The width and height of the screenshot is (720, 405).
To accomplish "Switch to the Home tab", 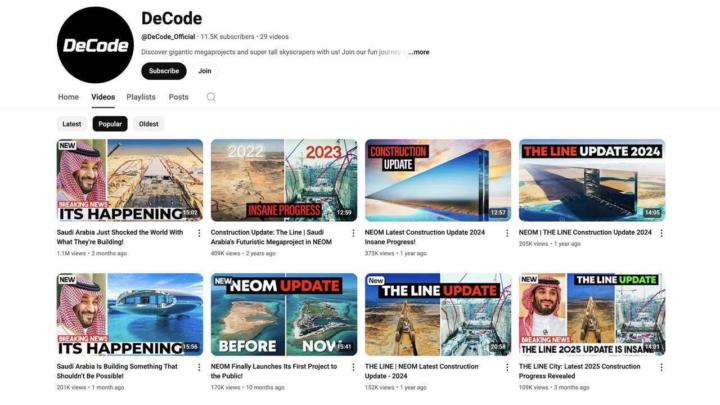I will 68,97.
